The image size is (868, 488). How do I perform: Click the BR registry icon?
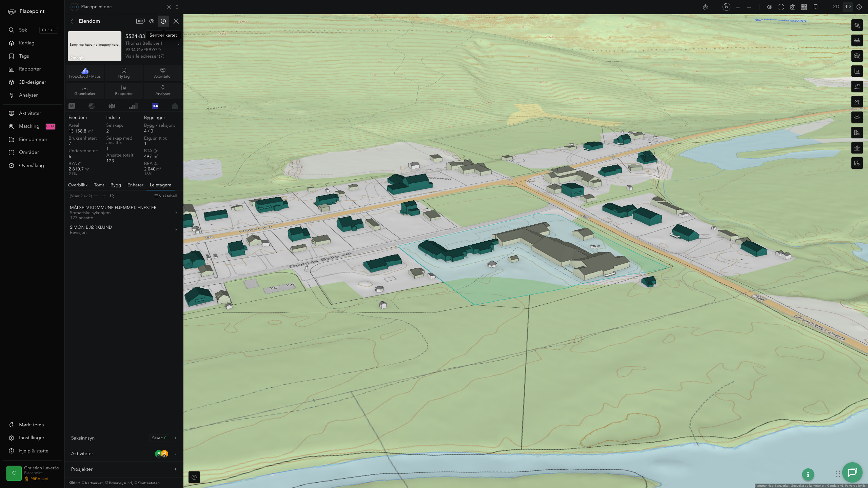72,106
